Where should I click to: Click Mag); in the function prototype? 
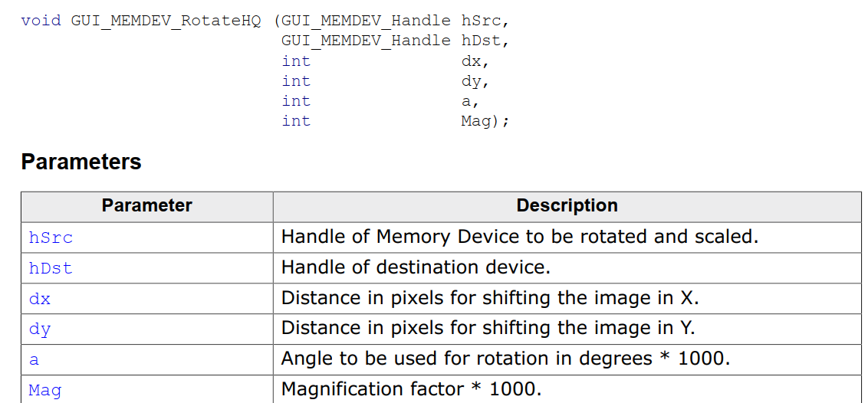(485, 121)
